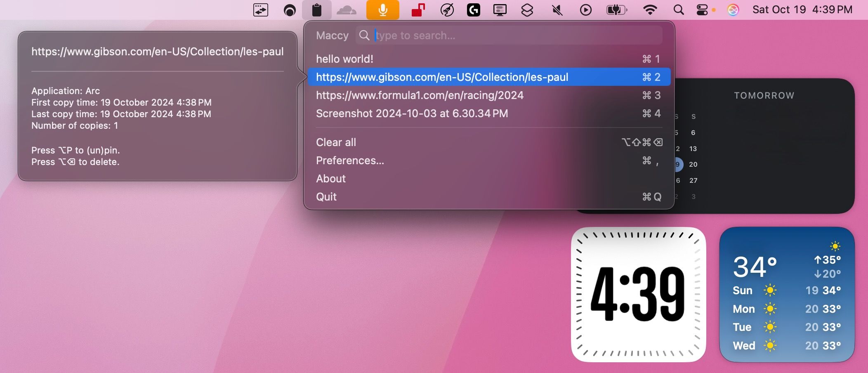Click the 'Press ⌥P to (un)pin.' hint in preview

tap(75, 150)
